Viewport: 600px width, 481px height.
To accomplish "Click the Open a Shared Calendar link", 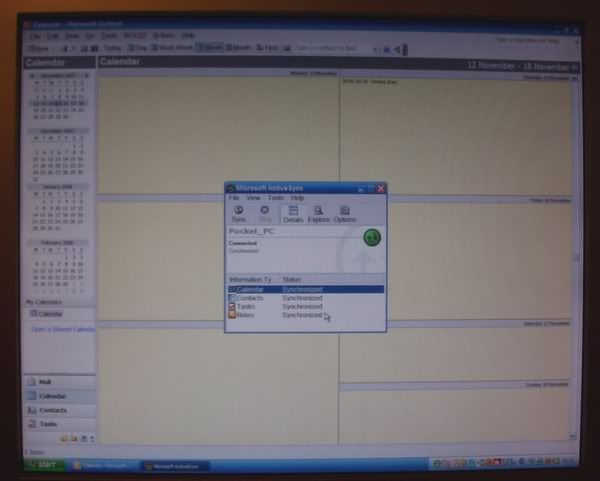I will (62, 329).
